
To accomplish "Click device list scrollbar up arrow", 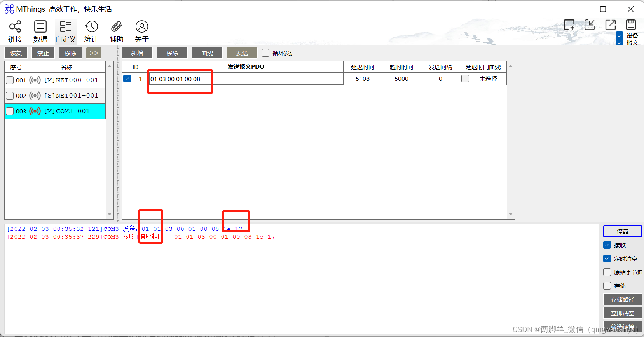I will coord(110,66).
